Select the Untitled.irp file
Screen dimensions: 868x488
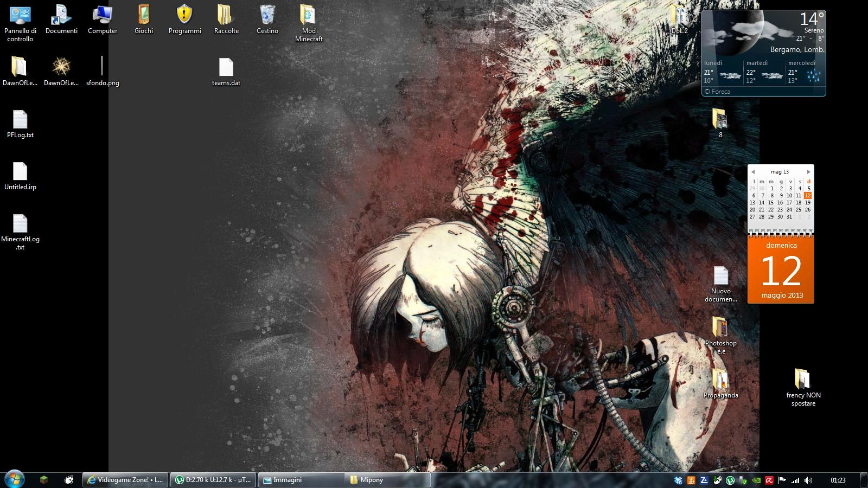click(20, 176)
